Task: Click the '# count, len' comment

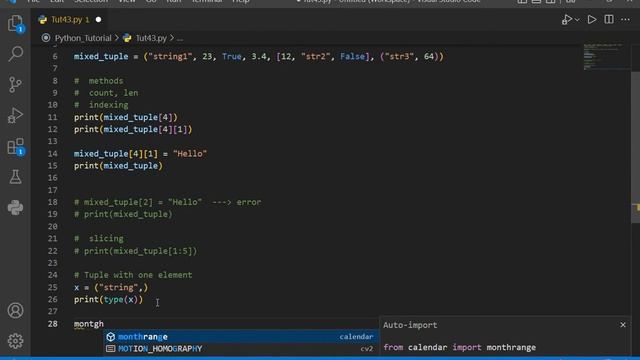Action: pos(106,93)
